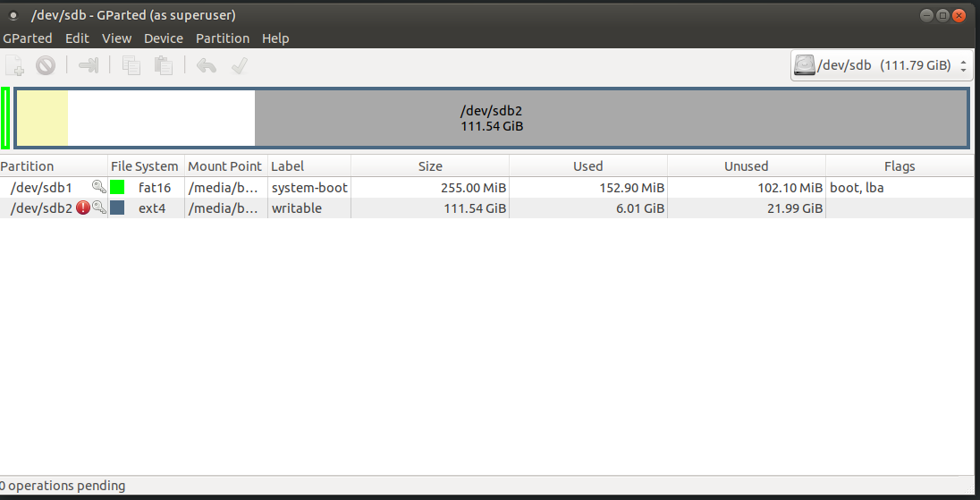Sort by the Used column header

click(588, 166)
